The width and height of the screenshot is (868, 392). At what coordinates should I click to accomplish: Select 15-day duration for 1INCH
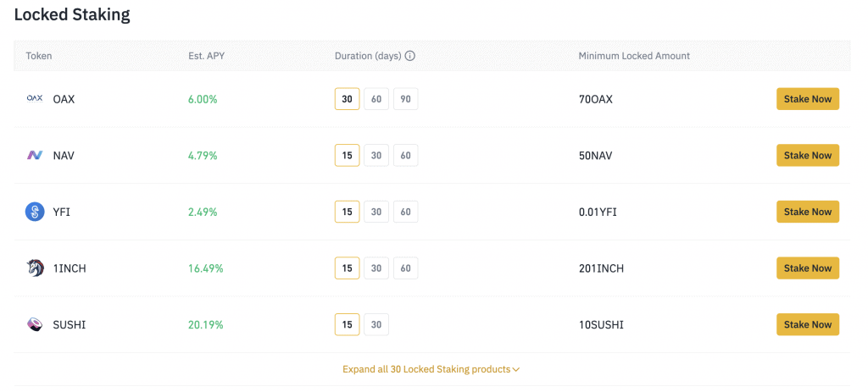(347, 268)
